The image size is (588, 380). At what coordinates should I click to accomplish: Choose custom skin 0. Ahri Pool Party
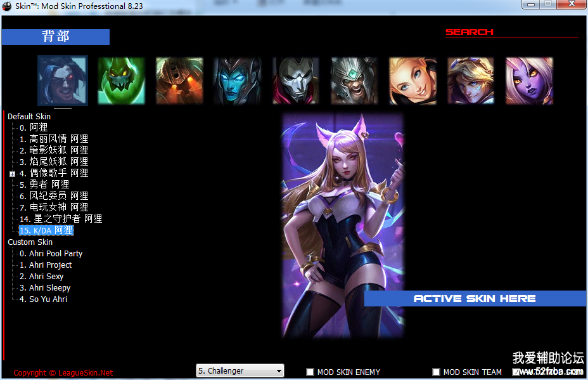[51, 254]
